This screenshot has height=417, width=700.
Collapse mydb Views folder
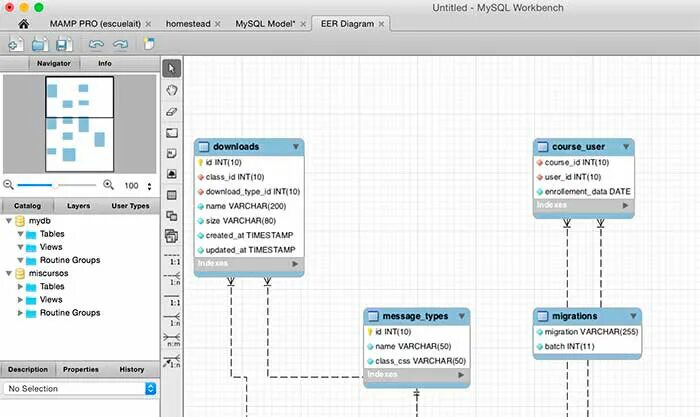pyautogui.click(x=20, y=247)
